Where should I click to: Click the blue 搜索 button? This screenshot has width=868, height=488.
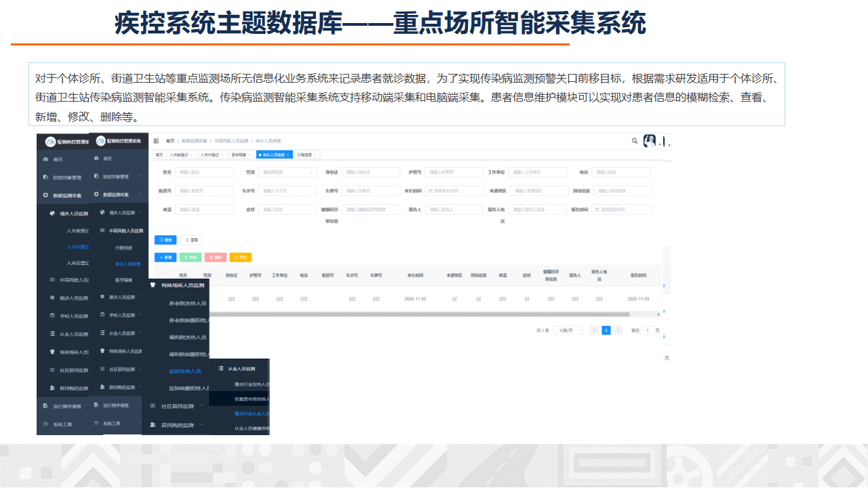point(165,240)
